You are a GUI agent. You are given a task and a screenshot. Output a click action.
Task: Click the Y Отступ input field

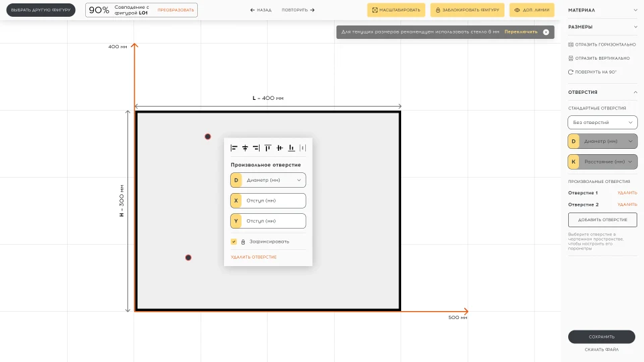click(268, 221)
